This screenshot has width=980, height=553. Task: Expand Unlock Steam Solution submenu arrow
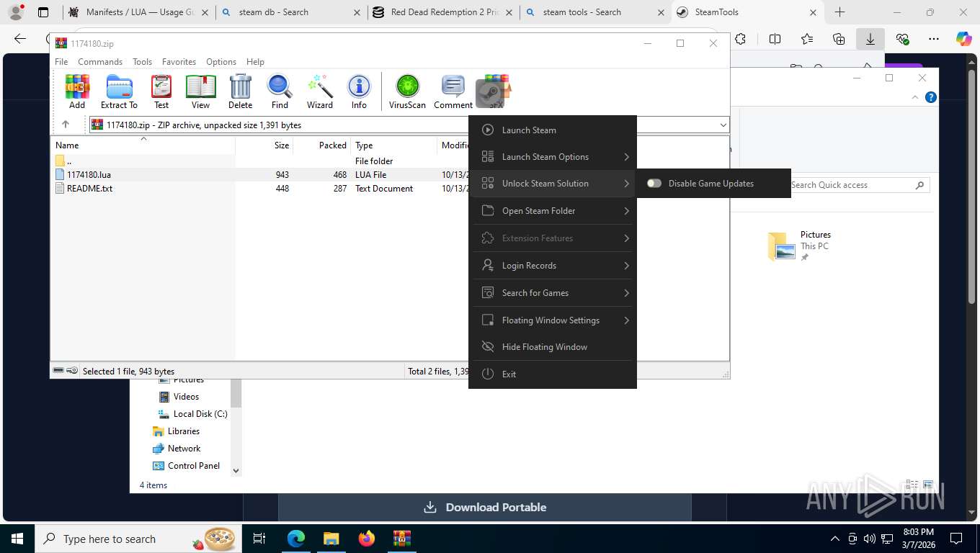(626, 184)
